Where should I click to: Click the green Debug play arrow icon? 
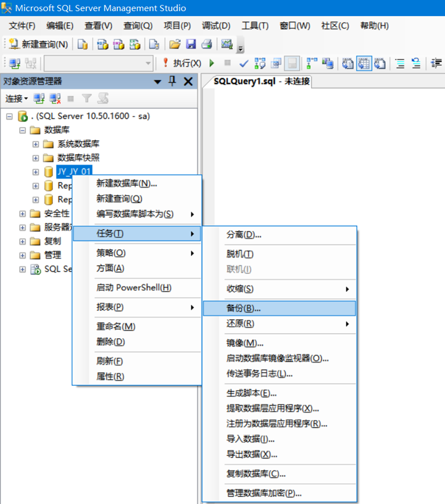coord(212,63)
